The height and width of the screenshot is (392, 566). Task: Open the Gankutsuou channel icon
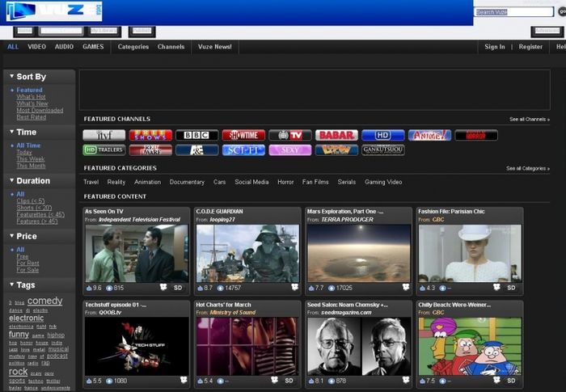[383, 150]
